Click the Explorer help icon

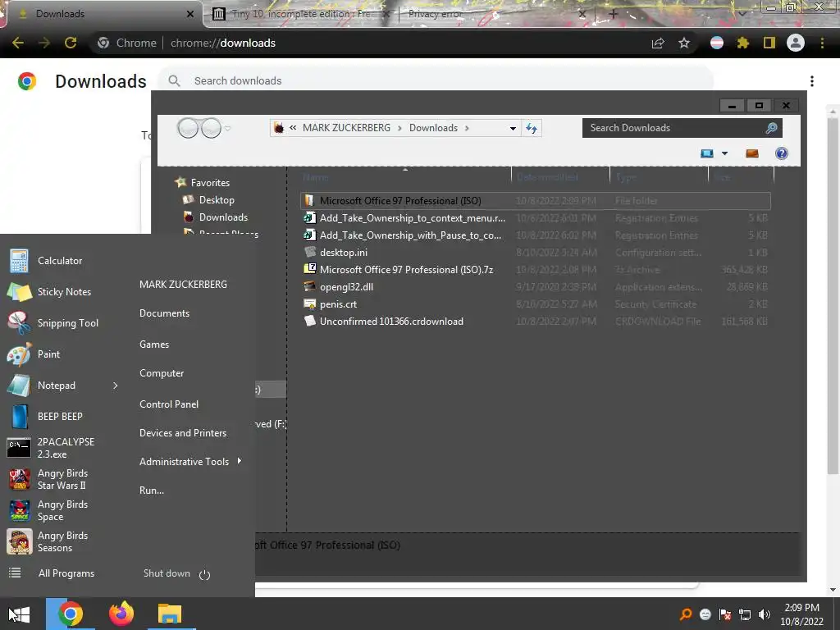pos(782,153)
